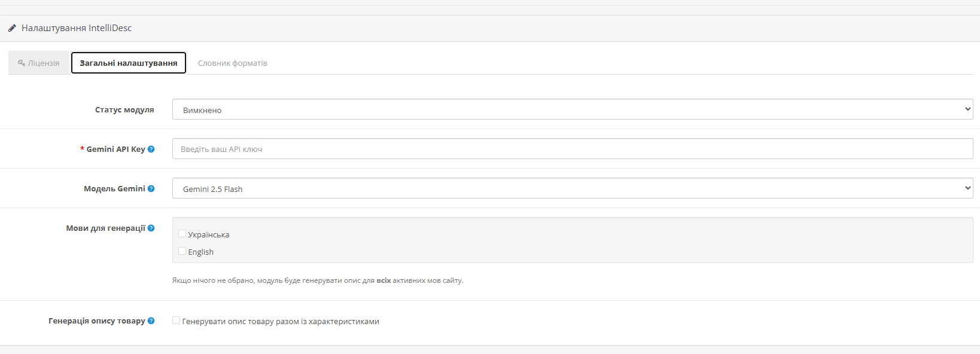Viewport: 980px width, 354px height.
Task: Click help icon next to Генерація опису товару
Action: 151,321
